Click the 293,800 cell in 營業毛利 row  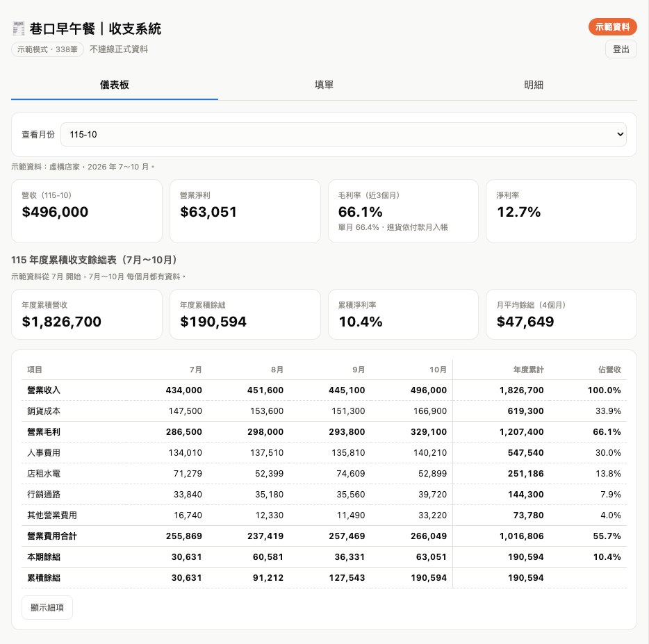click(x=347, y=431)
